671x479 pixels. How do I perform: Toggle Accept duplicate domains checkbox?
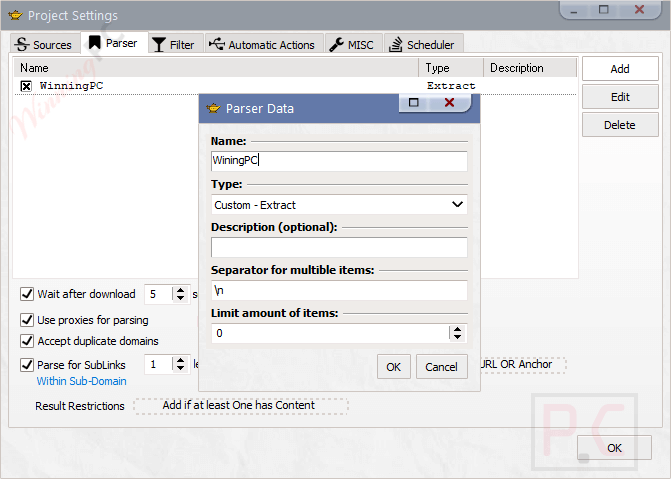tap(27, 341)
